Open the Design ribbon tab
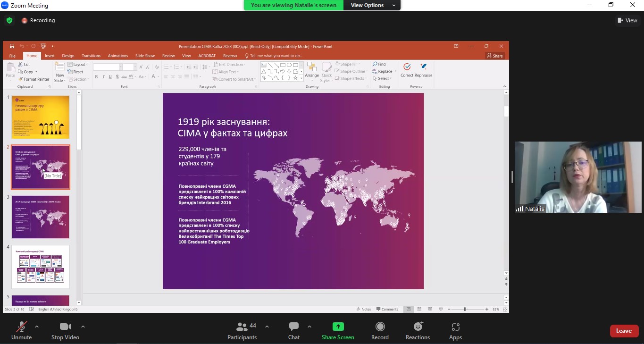Screen dimensions: 644x344 click(x=68, y=56)
